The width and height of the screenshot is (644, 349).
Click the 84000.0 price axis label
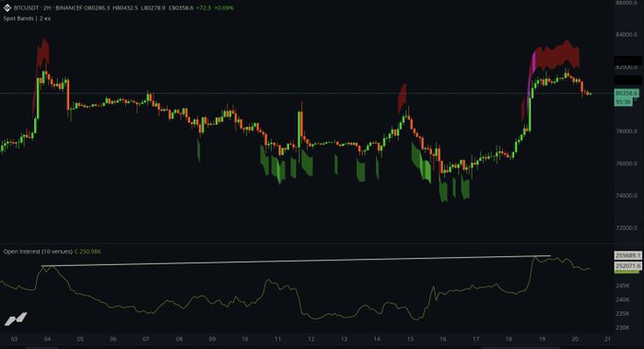point(626,35)
